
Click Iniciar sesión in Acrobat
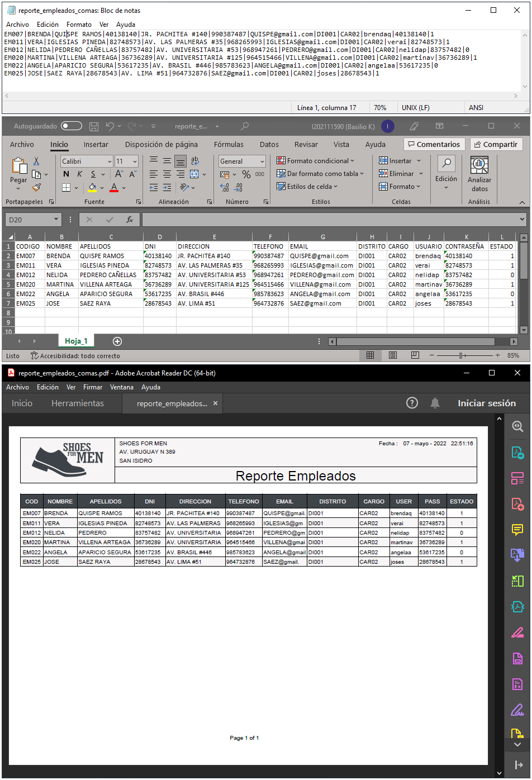[487, 403]
